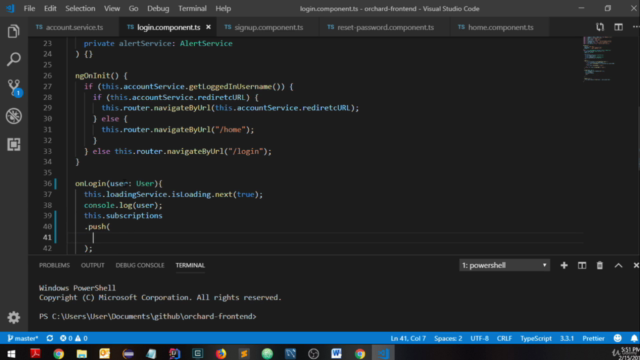Change end of line sequence CRLF
The image size is (640, 360).
504,338
